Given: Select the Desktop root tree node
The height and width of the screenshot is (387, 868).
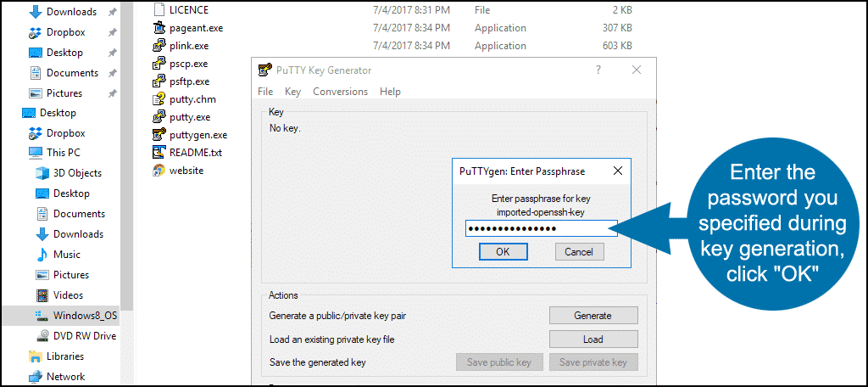Looking at the screenshot, I should [x=58, y=113].
